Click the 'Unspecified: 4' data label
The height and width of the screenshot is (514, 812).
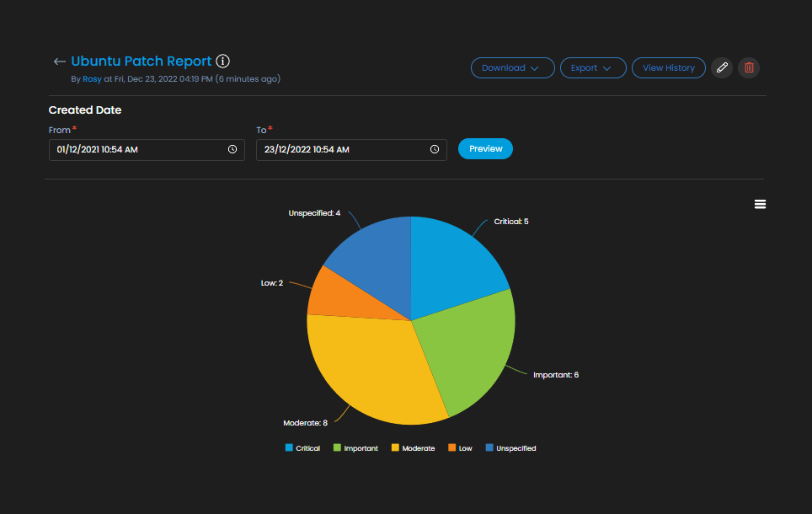tap(314, 213)
